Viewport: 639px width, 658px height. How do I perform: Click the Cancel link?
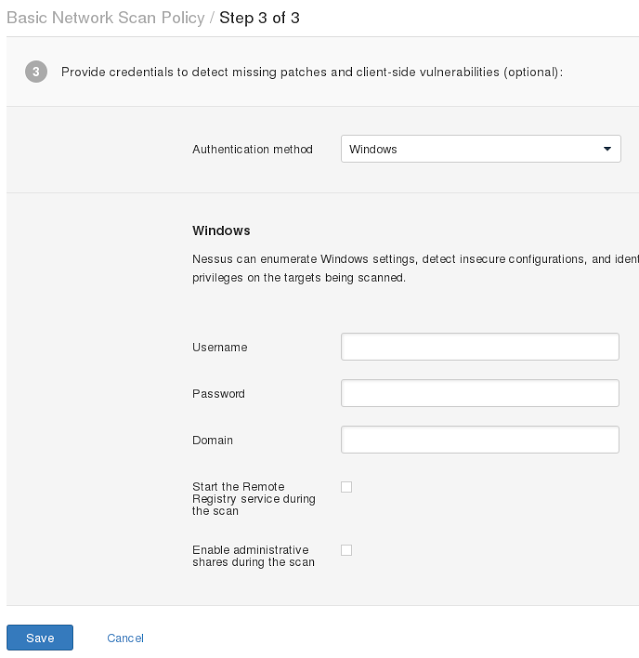125,638
